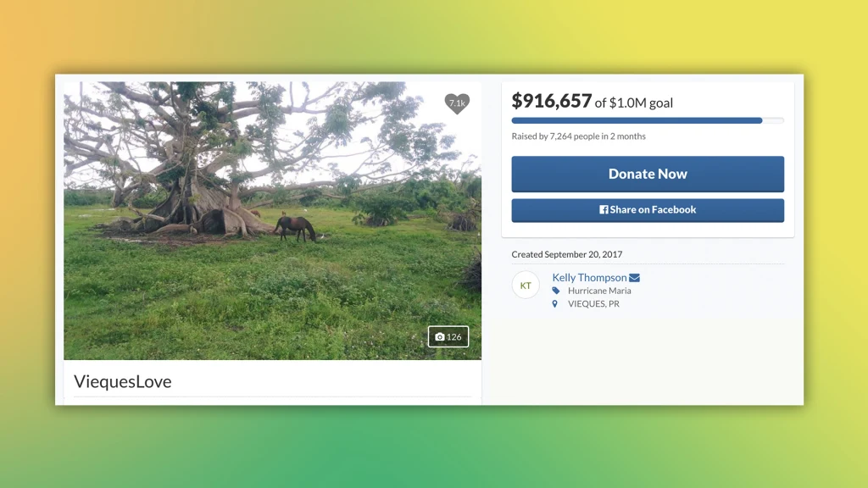Select the KT avatar circle
Screen dimensions: 868x488
pos(526,285)
